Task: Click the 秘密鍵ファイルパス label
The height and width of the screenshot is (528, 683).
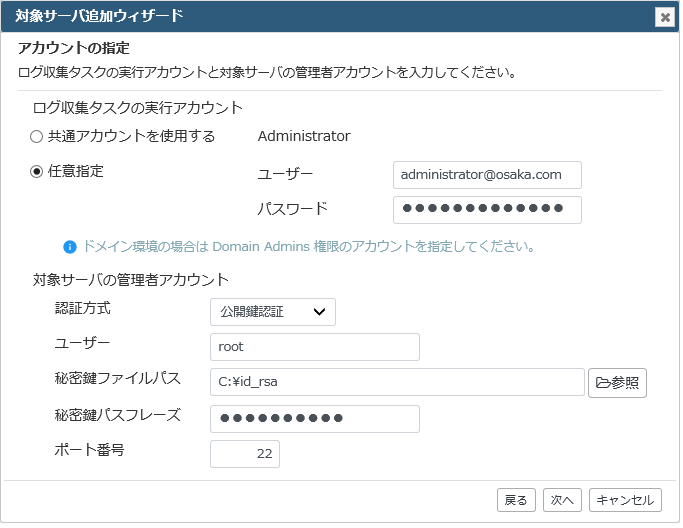Action: point(118,378)
